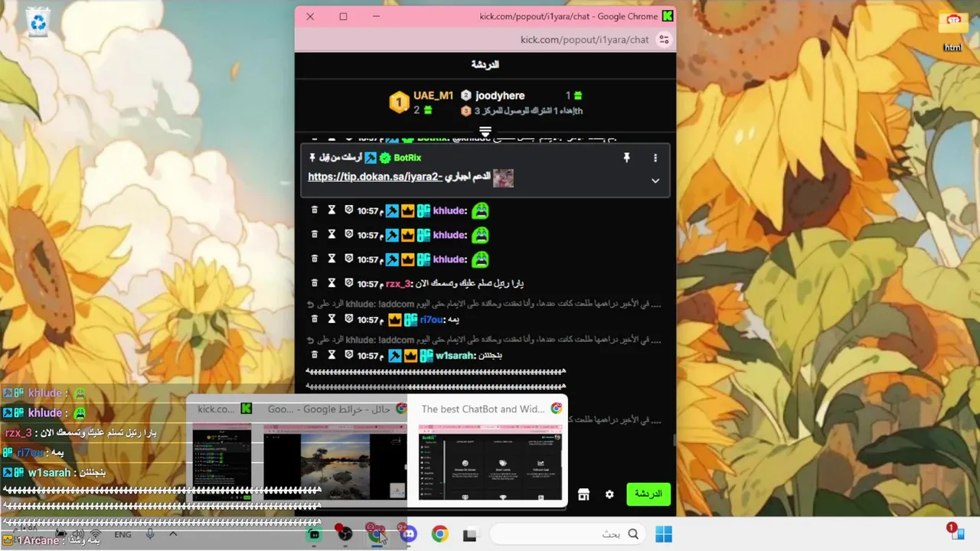
Task: Click the chat panel scrollbar
Action: pyautogui.click(x=674, y=440)
